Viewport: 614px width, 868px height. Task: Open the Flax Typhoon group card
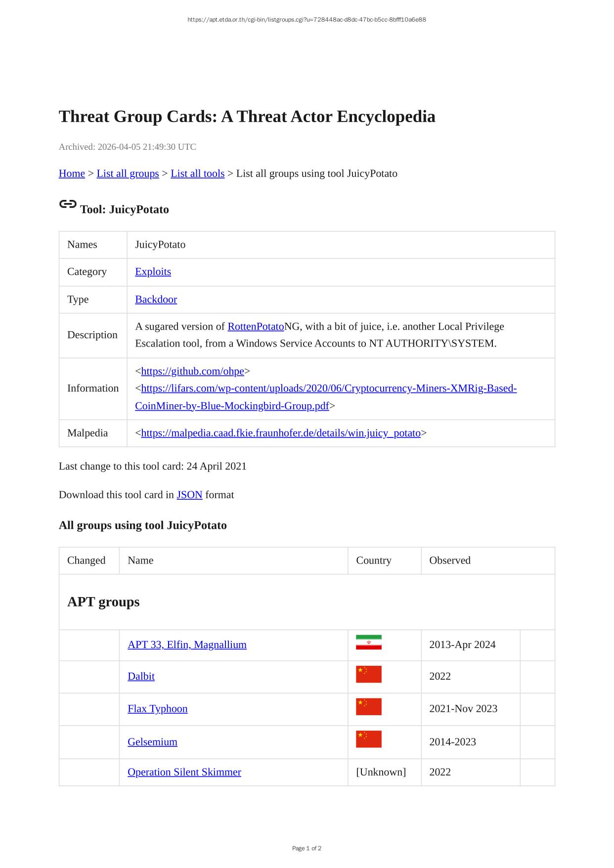click(157, 709)
